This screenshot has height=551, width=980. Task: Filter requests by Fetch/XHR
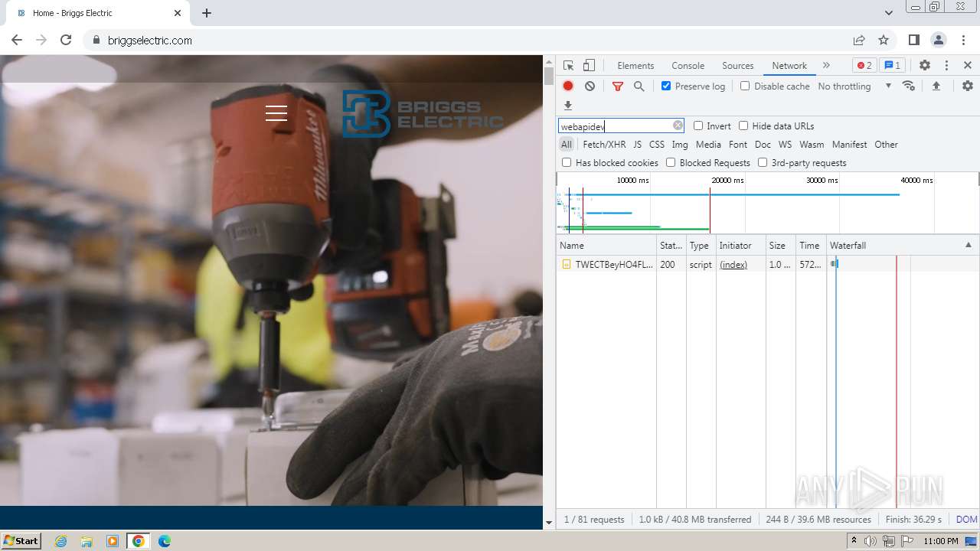(604, 145)
